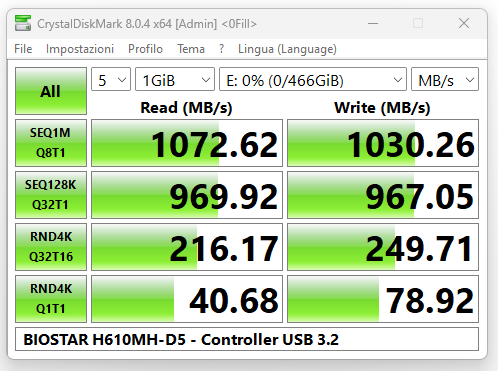Open the Lingua (Language) menu
This screenshot has height=371, width=498.
click(x=287, y=49)
